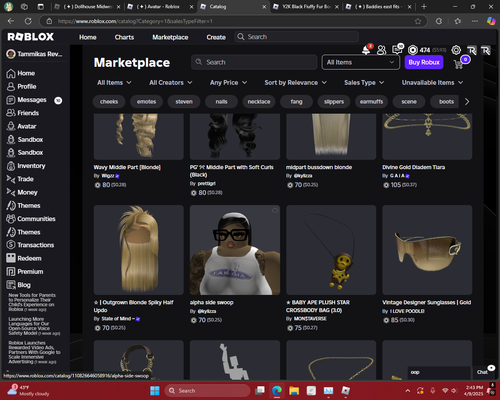Expand the Sort by Relevance dropdown
This screenshot has width=500, height=400.
[x=295, y=83]
